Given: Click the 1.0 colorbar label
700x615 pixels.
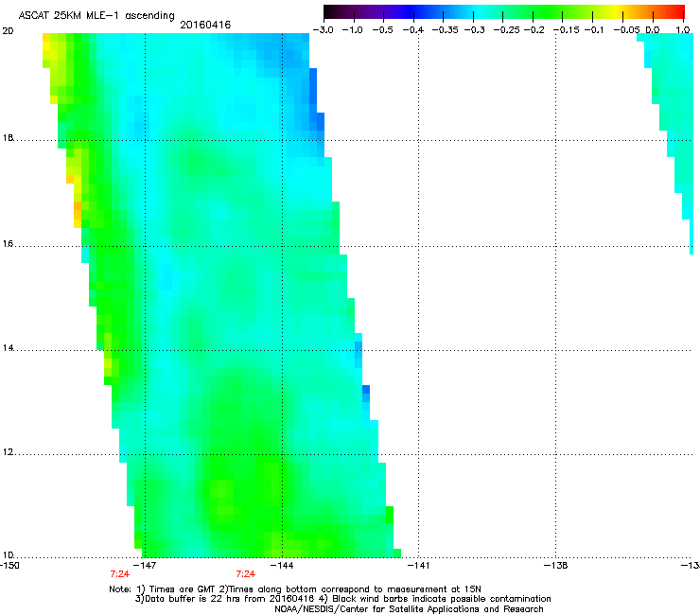Looking at the screenshot, I should click(x=683, y=30).
